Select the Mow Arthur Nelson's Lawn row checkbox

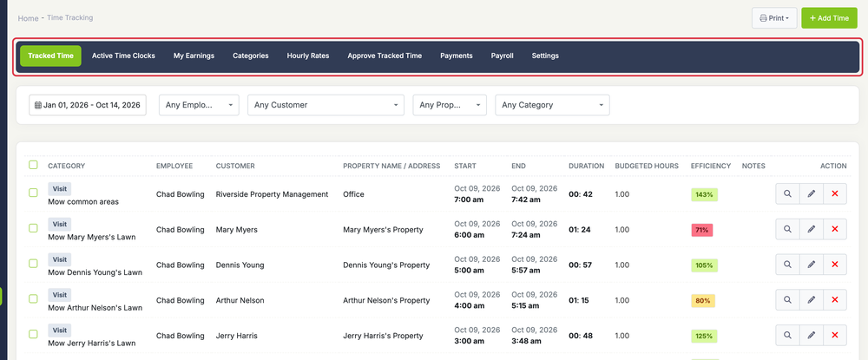(x=33, y=298)
